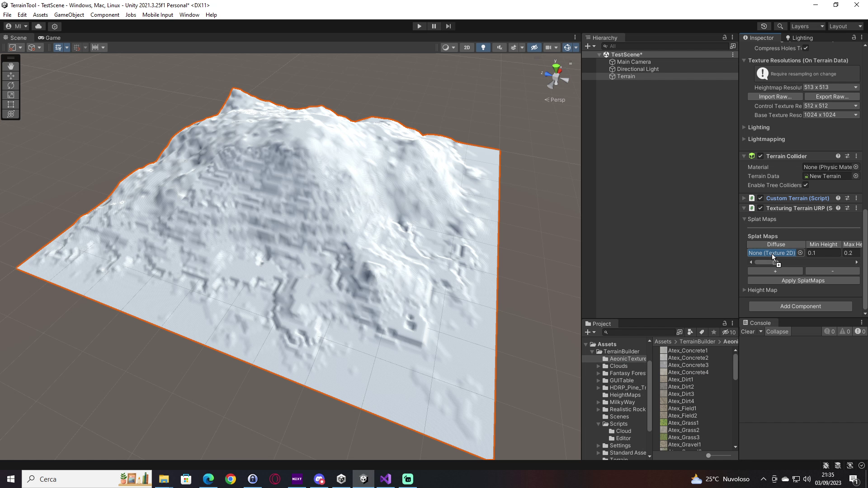This screenshot has height=488, width=868.
Task: Open the Layers dropdown
Action: click(x=807, y=26)
